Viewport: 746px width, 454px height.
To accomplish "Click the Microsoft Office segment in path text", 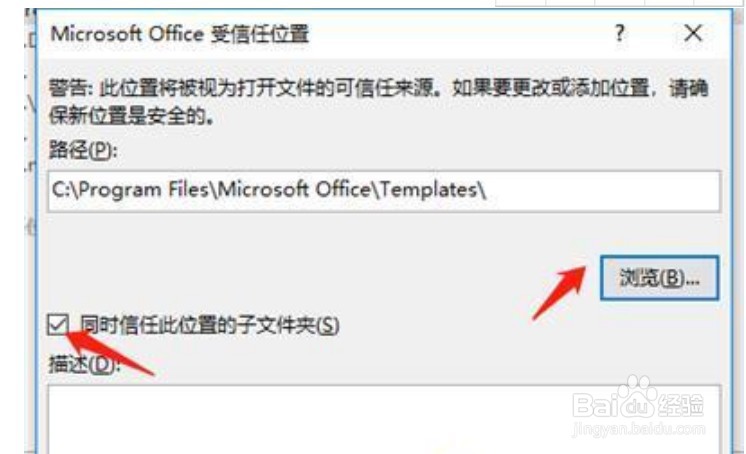I will 294,190.
